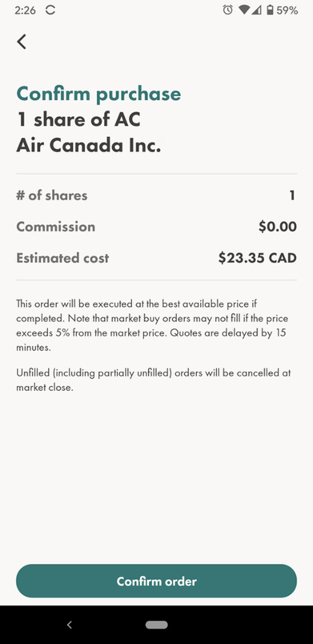Tap the Confirm order button
This screenshot has width=313, height=644.
(x=156, y=581)
